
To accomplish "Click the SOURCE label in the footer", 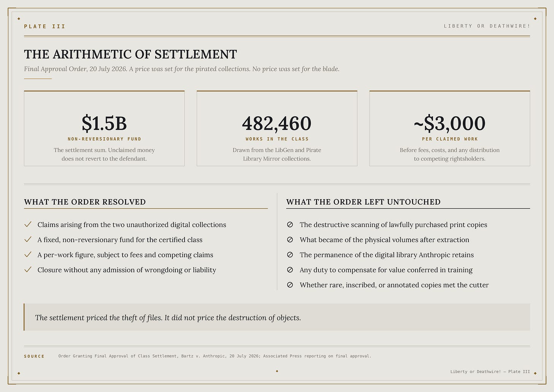I will 34,356.
